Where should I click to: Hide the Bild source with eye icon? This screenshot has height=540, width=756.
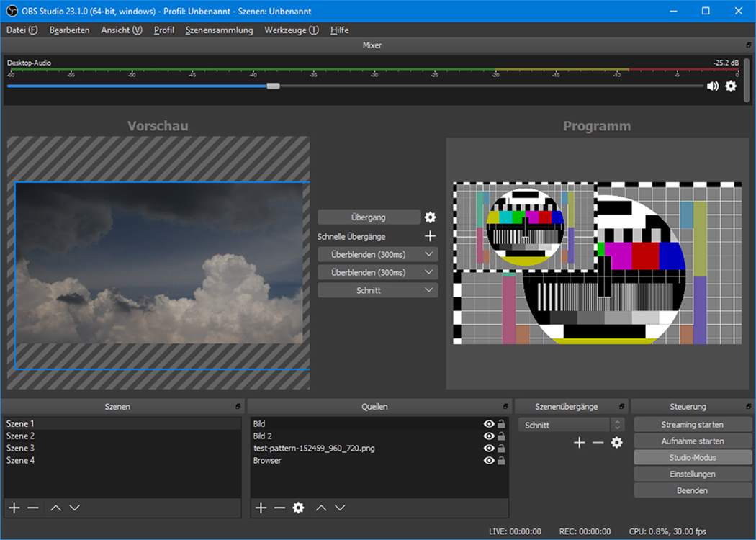pos(489,424)
